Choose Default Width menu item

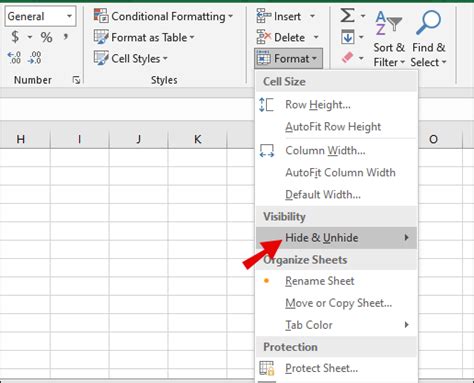[336, 195]
